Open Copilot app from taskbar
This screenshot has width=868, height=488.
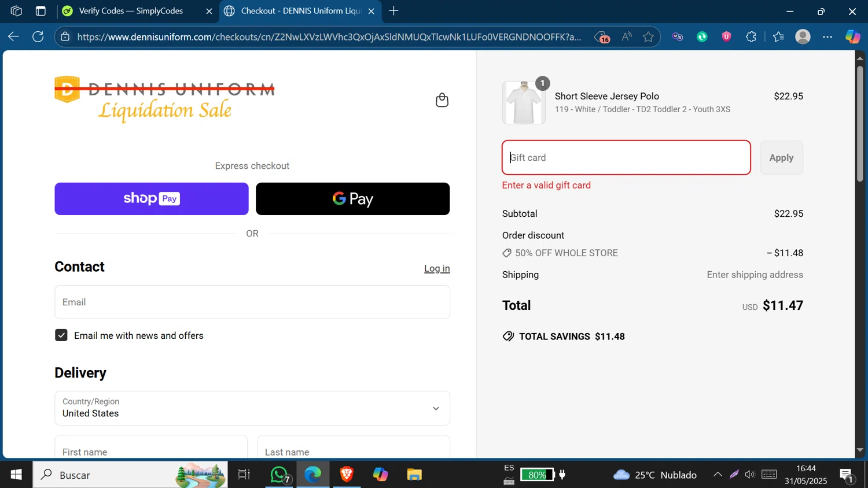click(380, 475)
